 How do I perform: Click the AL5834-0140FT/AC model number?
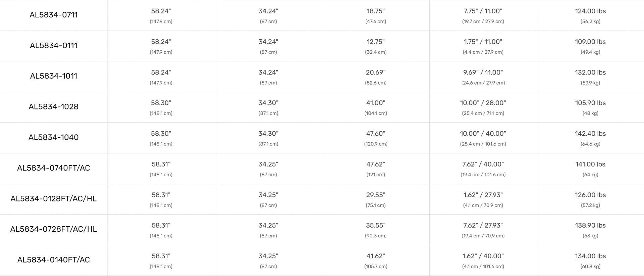(54, 260)
